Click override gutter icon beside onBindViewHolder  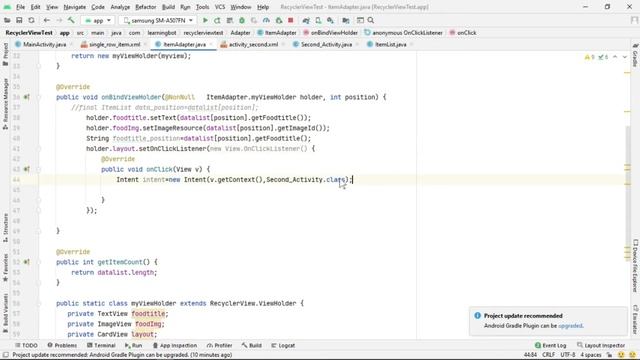[27, 97]
